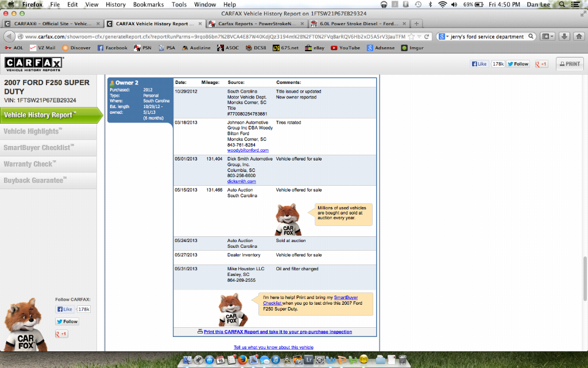588x368 pixels.
Task: Select Buyback Guarantee in sidebar
Action: point(48,180)
